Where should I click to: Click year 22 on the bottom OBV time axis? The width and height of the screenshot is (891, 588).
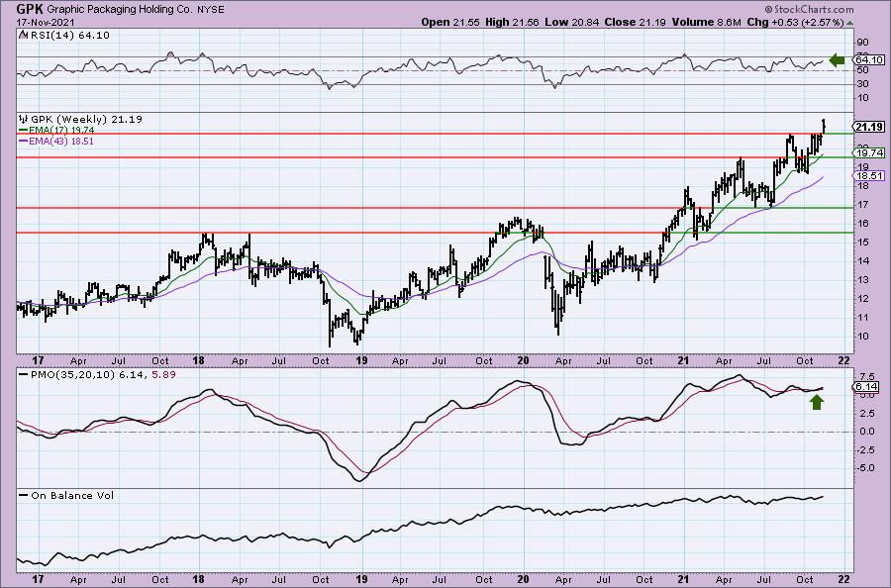(x=843, y=579)
